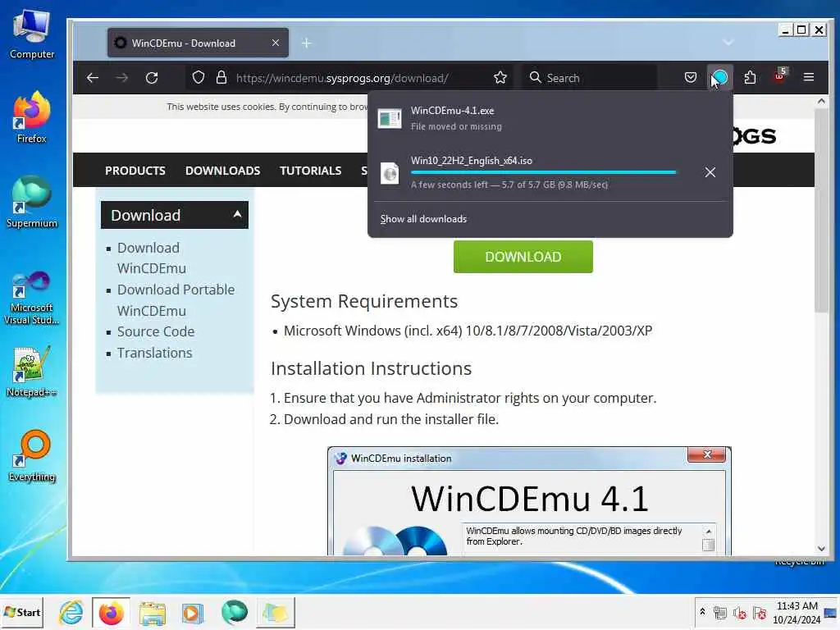Switch to Firefox in the taskbar

tap(111, 612)
